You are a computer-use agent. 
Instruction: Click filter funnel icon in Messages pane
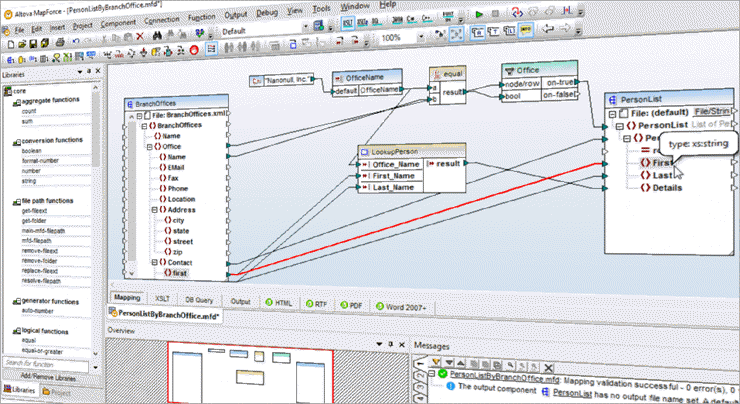[x=437, y=362]
